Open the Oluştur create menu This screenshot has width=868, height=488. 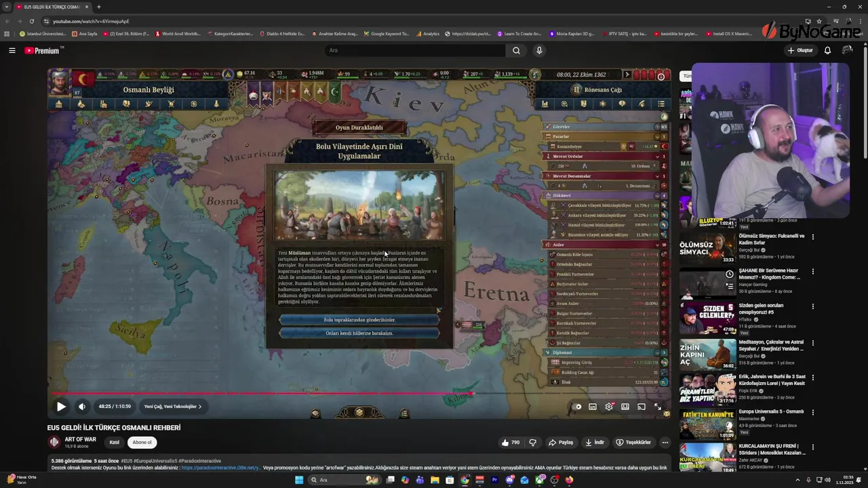pyautogui.click(x=800, y=50)
